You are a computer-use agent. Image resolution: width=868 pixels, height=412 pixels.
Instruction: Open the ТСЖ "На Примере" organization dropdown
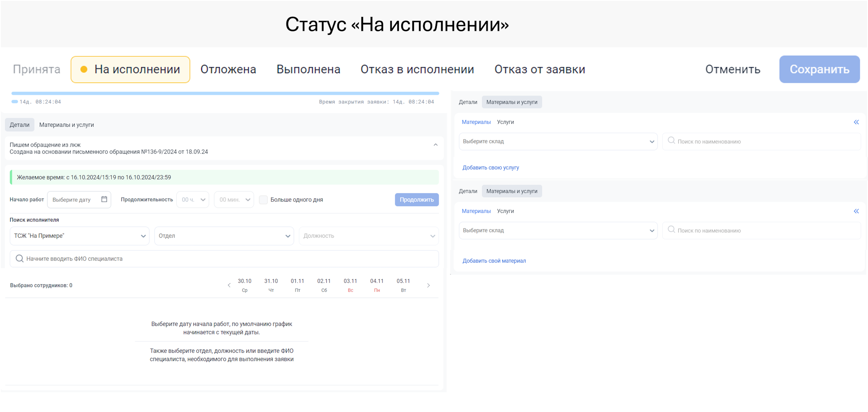click(x=79, y=236)
